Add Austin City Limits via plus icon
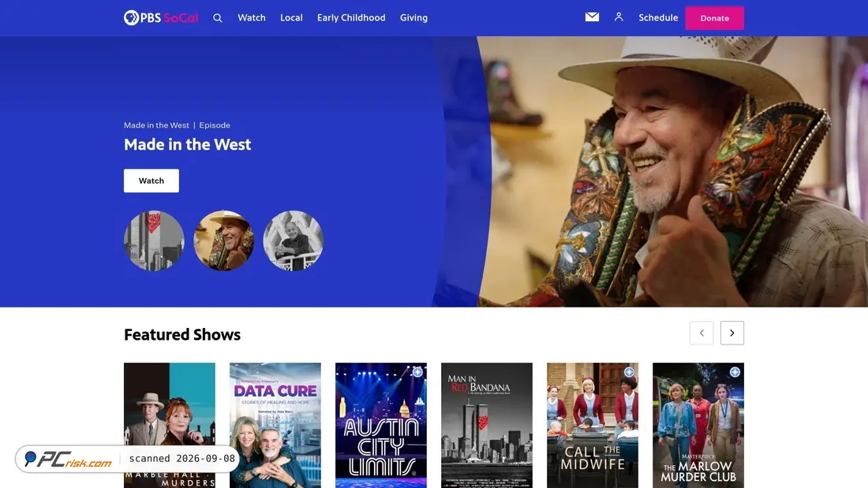This screenshot has height=488, width=868. click(417, 372)
